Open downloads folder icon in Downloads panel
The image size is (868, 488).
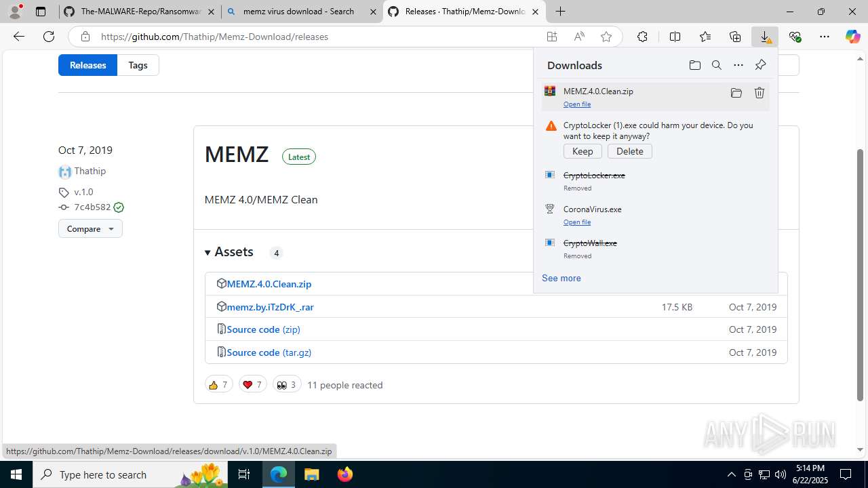point(694,65)
